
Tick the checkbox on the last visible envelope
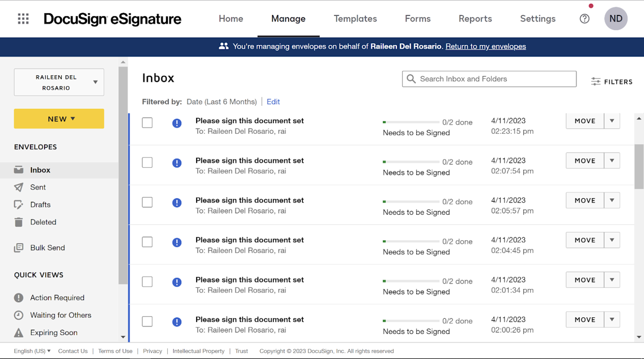tap(147, 321)
